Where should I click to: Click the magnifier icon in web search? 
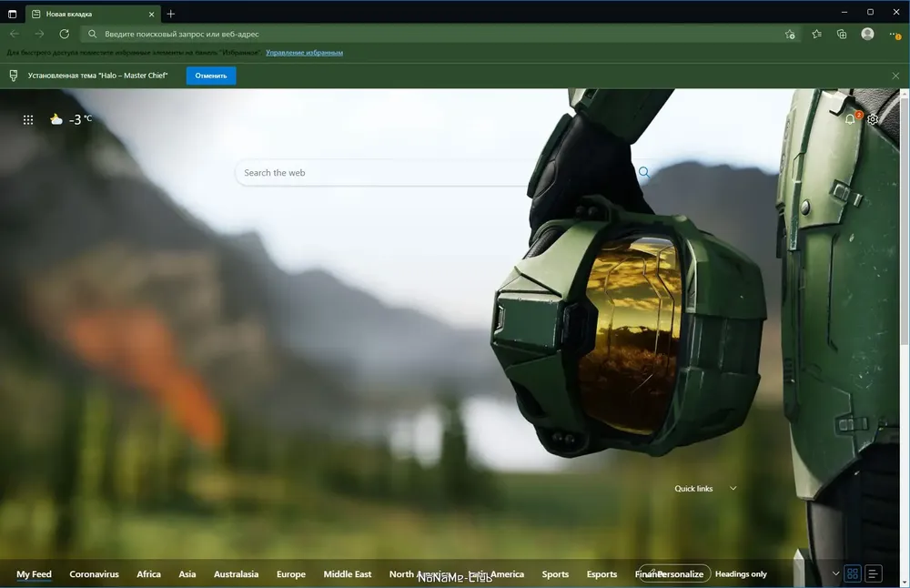[x=644, y=172]
